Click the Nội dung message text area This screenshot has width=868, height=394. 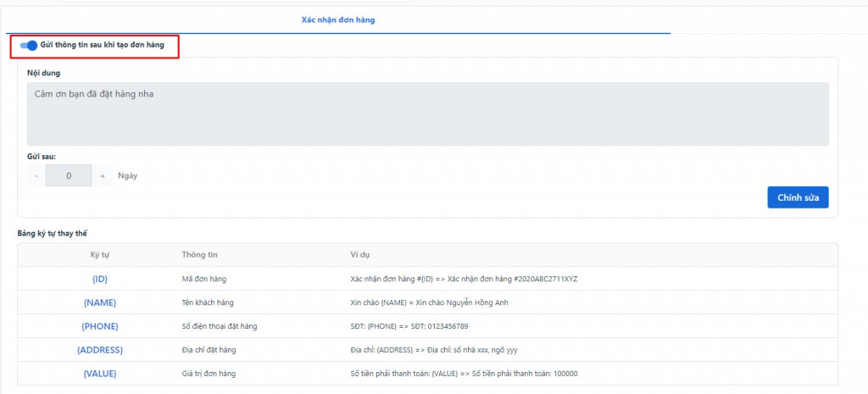click(427, 114)
